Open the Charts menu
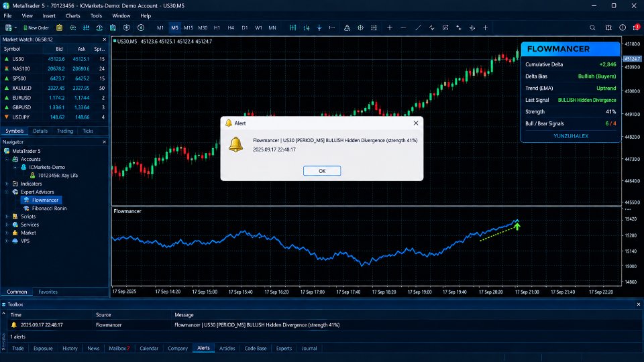The width and height of the screenshot is (644, 362). coord(72,15)
